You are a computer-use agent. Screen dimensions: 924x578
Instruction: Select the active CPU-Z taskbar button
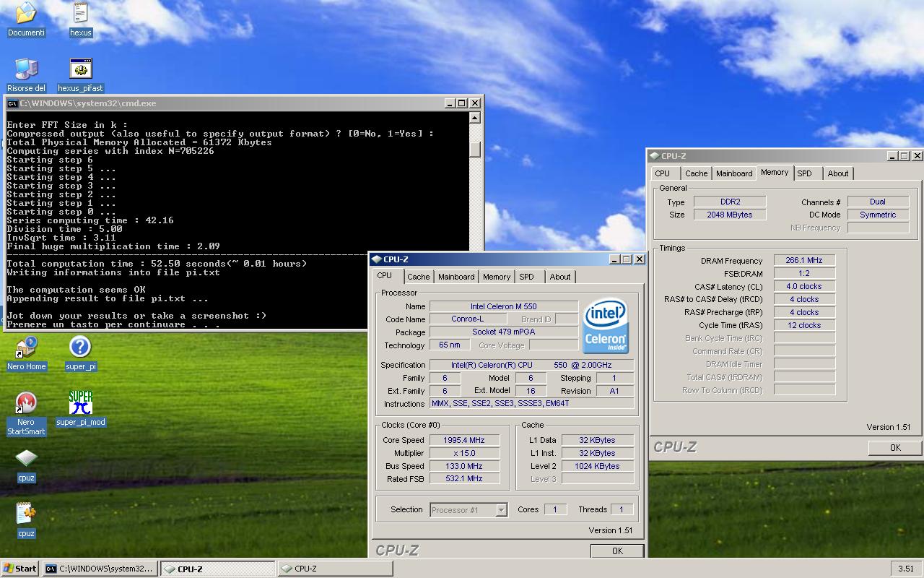click(217, 569)
